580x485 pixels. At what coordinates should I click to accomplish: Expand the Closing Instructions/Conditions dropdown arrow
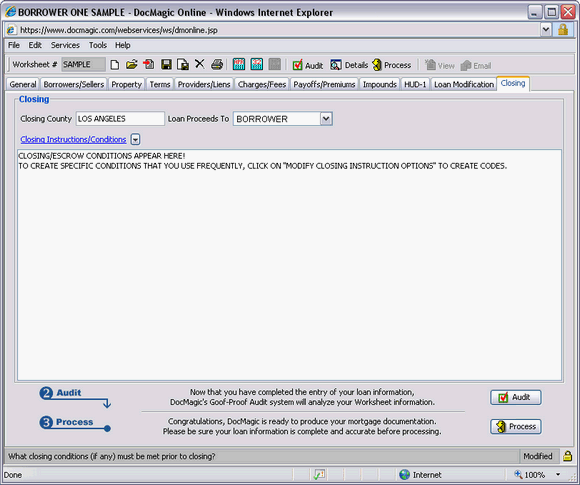coord(135,140)
